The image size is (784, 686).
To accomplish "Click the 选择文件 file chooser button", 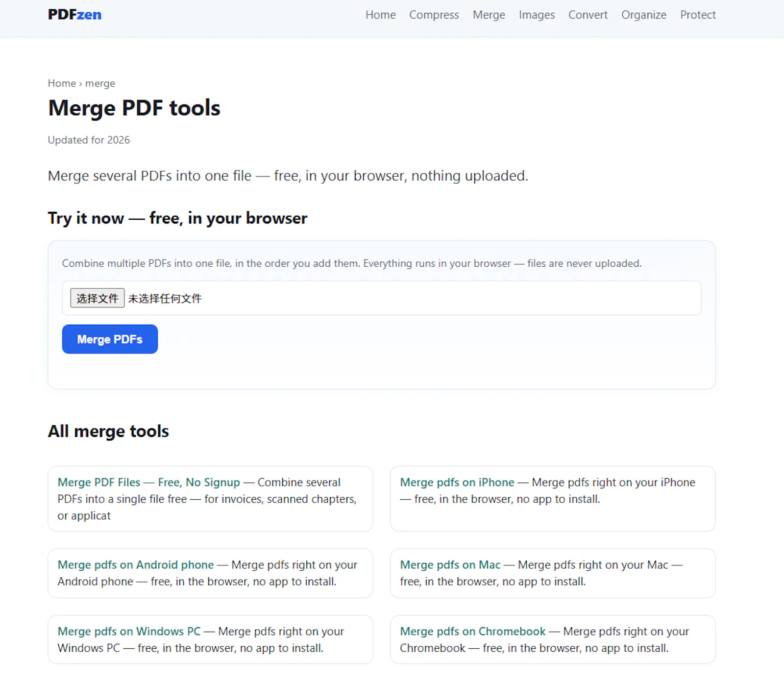I will [97, 298].
